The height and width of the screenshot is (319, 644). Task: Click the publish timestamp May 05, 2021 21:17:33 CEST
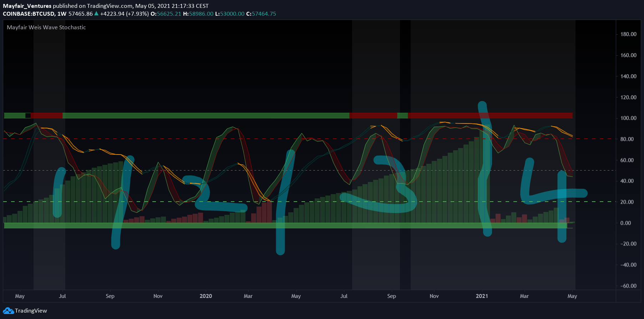(172, 6)
